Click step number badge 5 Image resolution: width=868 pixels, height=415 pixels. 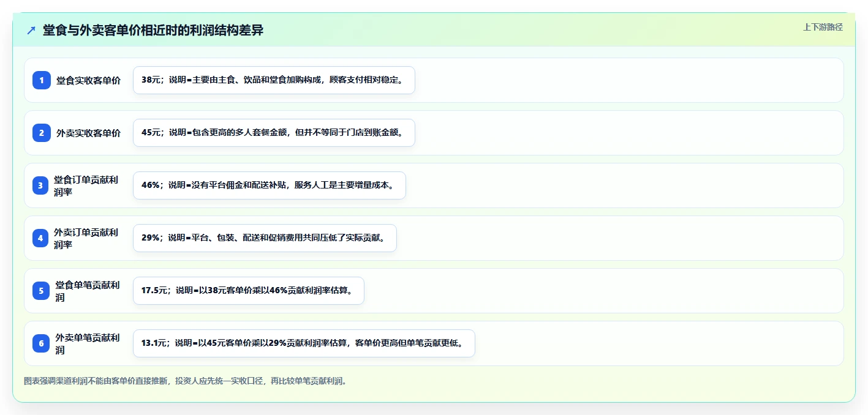click(x=42, y=291)
